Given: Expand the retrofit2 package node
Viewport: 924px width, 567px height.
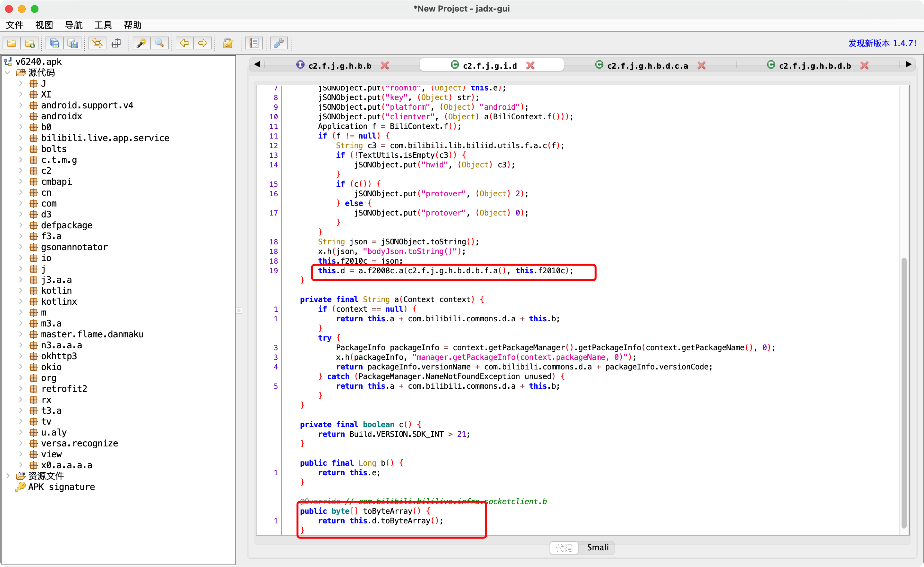Looking at the screenshot, I should click(21, 389).
